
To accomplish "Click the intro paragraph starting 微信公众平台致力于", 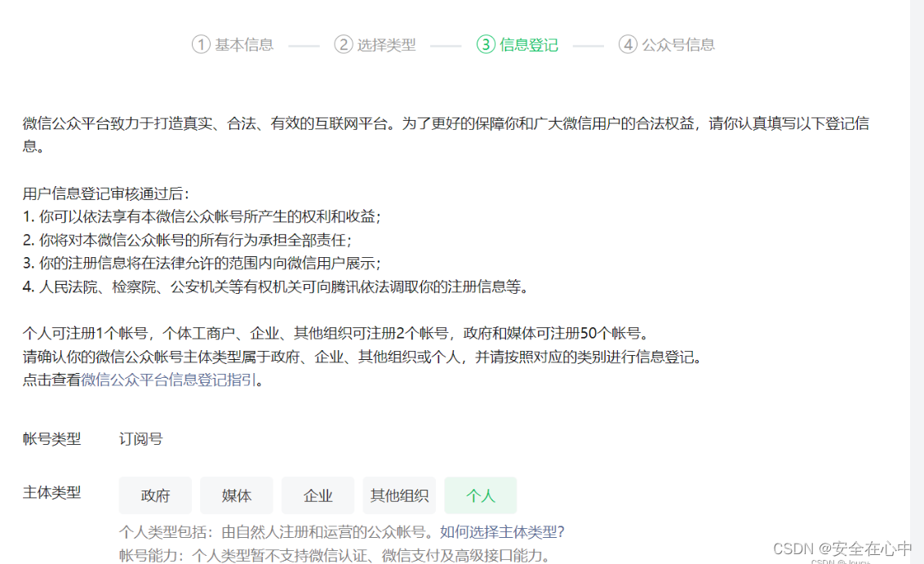I will [446, 135].
